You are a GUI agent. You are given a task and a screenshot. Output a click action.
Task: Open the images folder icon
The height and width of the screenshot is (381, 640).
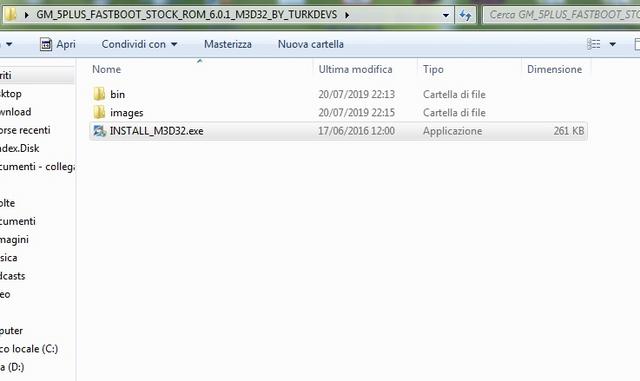99,112
